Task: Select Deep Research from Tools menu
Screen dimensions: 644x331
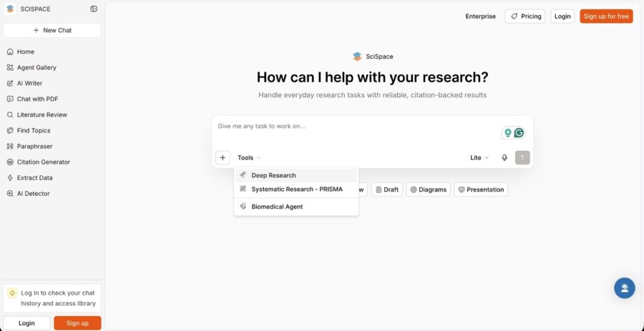Action: pos(296,175)
